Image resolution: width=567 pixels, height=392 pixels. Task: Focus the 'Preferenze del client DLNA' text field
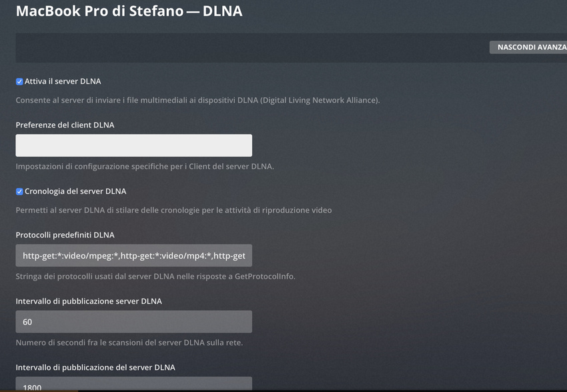click(133, 145)
